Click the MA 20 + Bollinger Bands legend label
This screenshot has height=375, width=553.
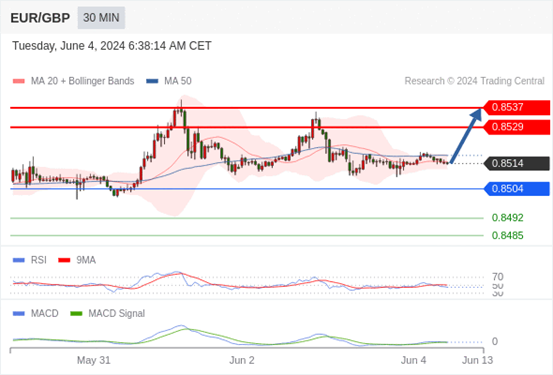83,81
